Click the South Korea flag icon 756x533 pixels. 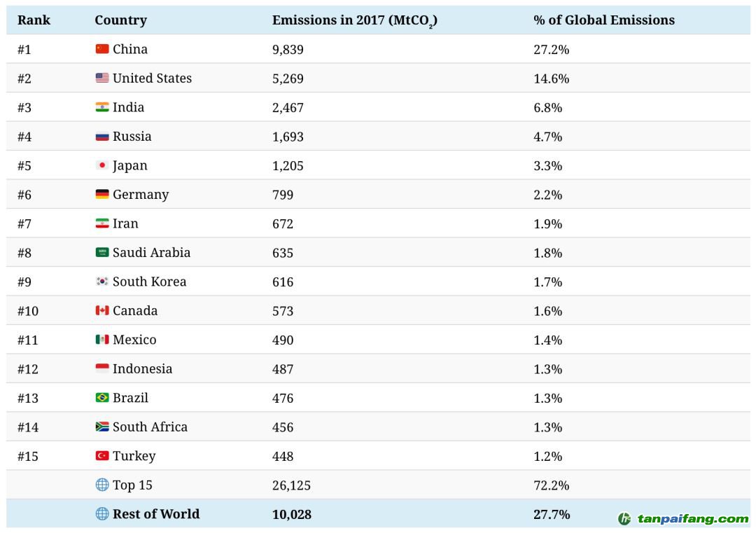(102, 282)
